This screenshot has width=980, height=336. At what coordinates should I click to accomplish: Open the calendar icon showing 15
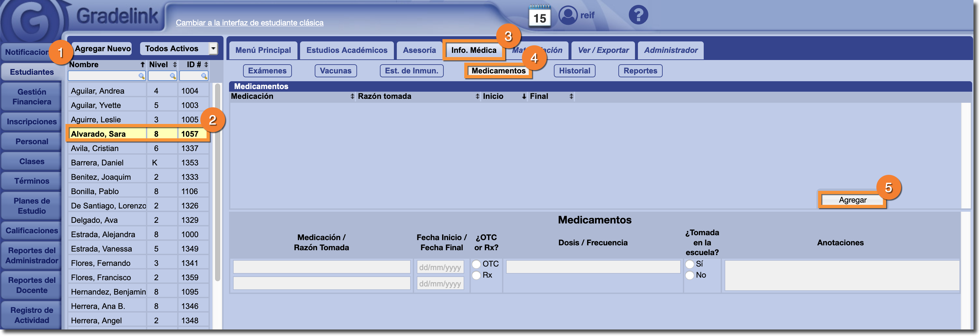pyautogui.click(x=540, y=16)
